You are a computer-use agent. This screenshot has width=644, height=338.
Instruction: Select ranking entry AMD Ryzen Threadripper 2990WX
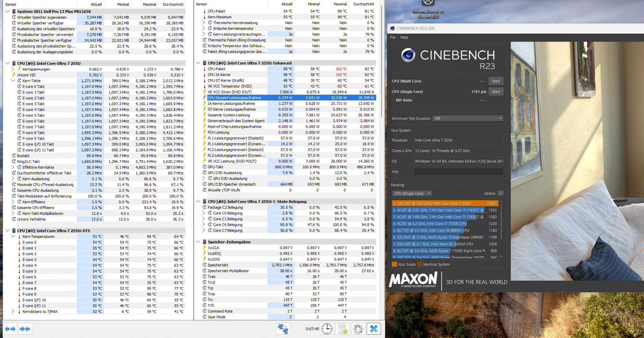pos(445,237)
